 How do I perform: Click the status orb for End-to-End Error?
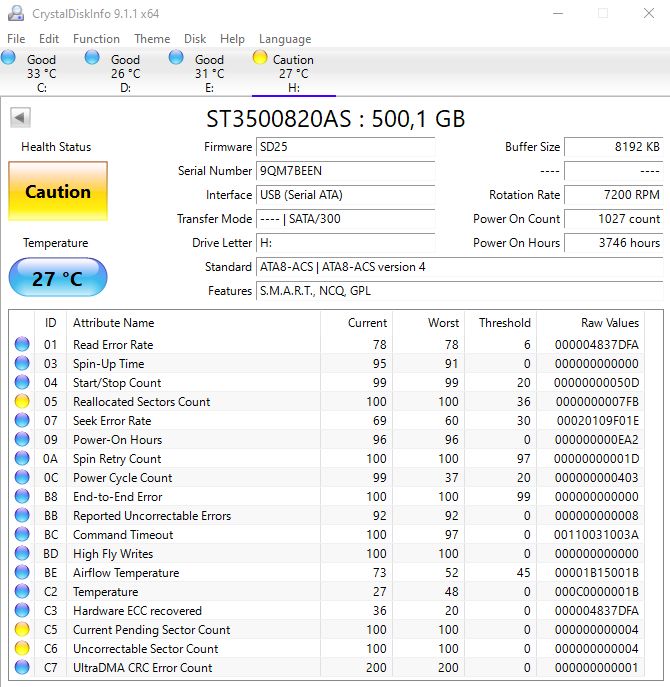pos(22,496)
